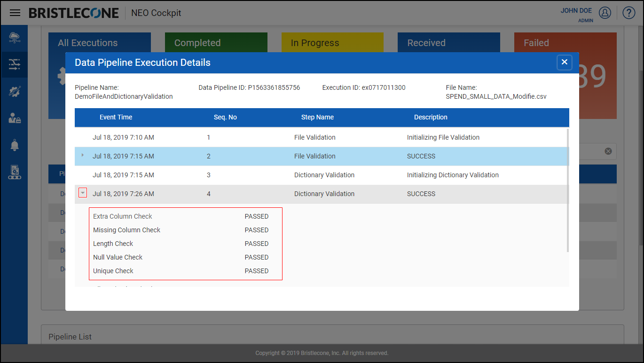The width and height of the screenshot is (644, 363).
Task: Clear the search field with the x icon
Action: pyautogui.click(x=608, y=151)
